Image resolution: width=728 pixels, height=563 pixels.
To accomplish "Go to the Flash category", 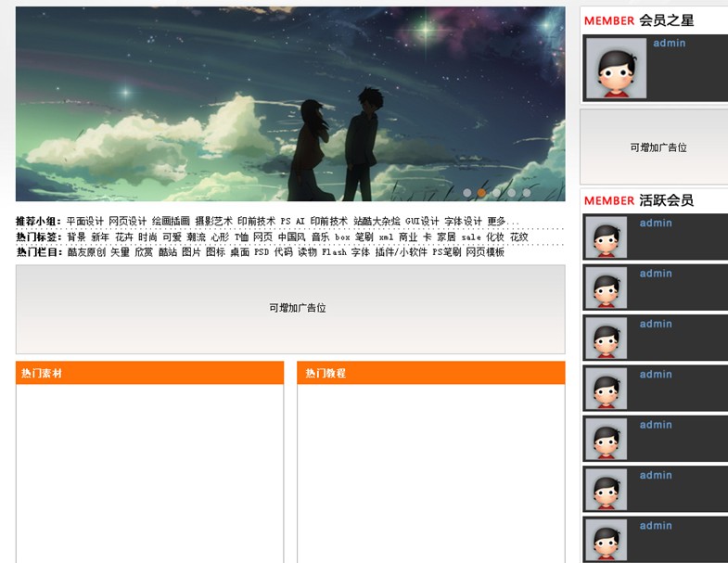I will point(334,252).
